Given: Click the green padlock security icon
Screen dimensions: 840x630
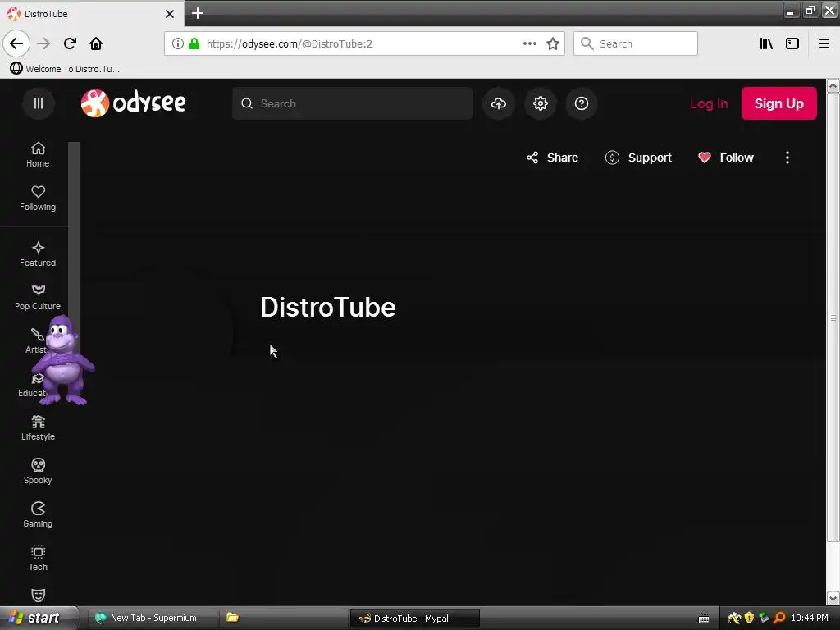Looking at the screenshot, I should click(194, 43).
